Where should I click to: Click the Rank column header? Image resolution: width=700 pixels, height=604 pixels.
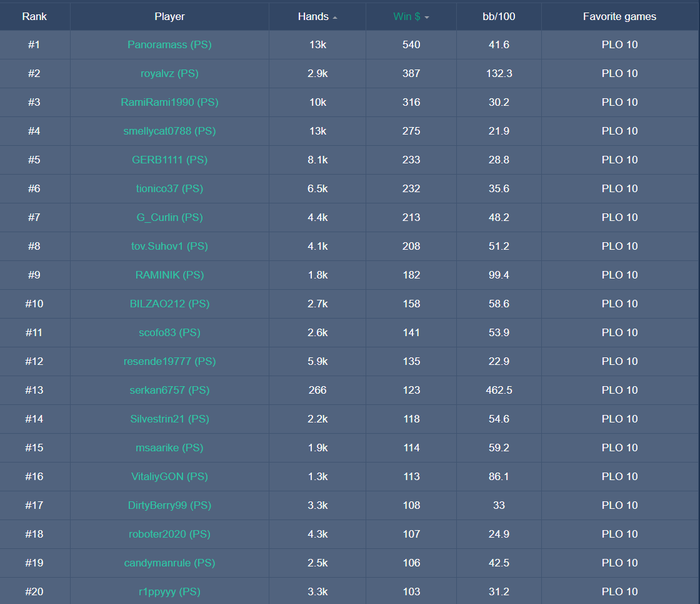(34, 17)
